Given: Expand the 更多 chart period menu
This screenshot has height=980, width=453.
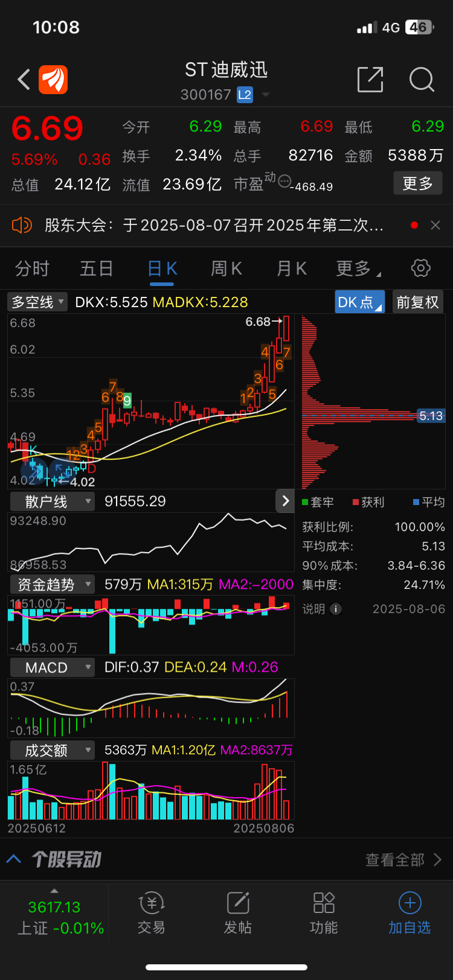Looking at the screenshot, I should (x=358, y=269).
